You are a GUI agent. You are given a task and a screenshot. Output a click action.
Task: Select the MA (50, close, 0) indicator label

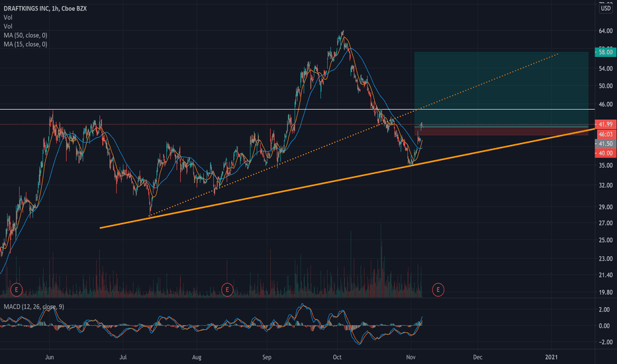tap(25, 36)
